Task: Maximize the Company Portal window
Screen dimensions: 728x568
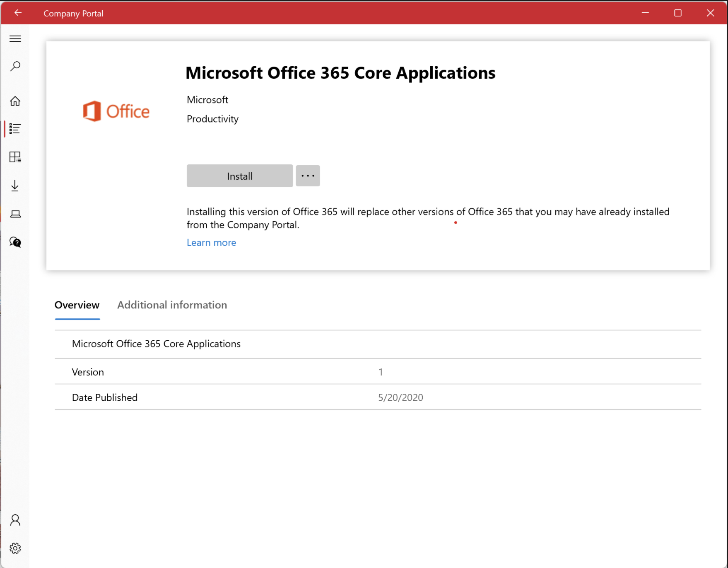Action: coord(677,13)
